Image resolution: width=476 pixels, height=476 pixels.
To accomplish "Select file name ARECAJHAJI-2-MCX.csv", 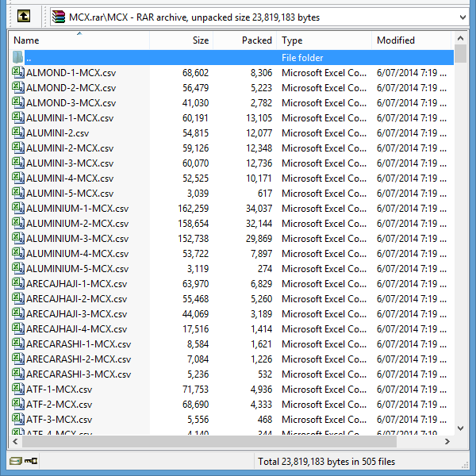I will (76, 299).
